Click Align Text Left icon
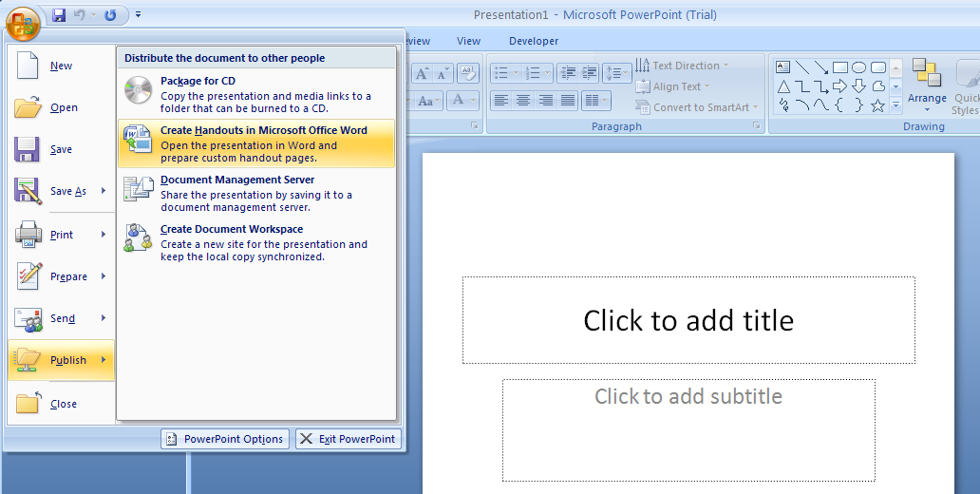Image resolution: width=980 pixels, height=494 pixels. 501,101
